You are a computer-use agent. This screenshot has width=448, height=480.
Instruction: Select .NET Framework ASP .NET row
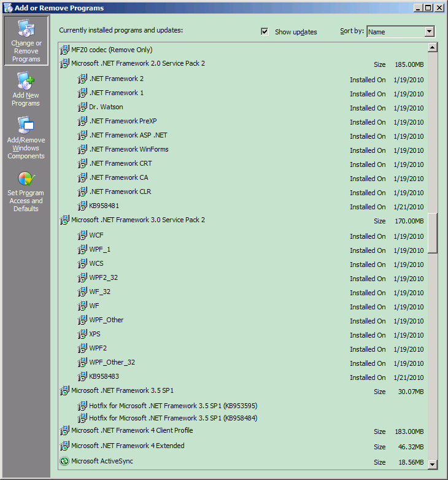coord(251,135)
